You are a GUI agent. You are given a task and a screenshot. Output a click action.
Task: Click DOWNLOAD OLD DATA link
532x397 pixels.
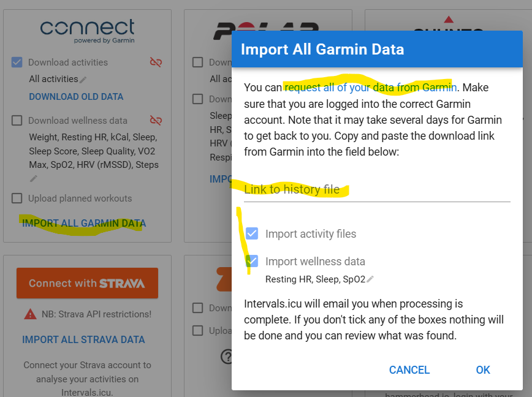tap(76, 97)
